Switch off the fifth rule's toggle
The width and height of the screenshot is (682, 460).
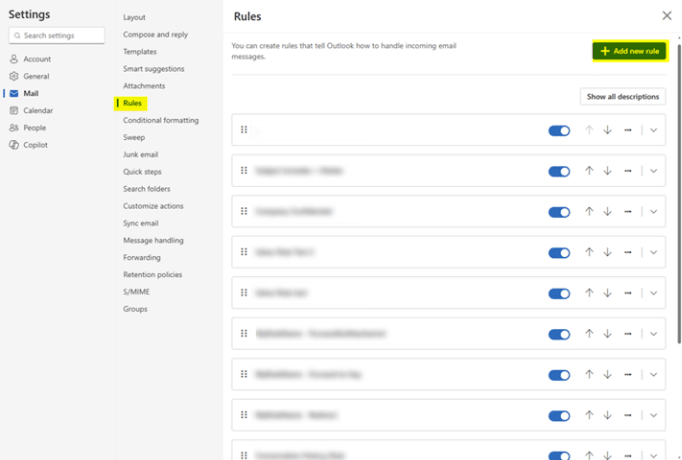[559, 293]
